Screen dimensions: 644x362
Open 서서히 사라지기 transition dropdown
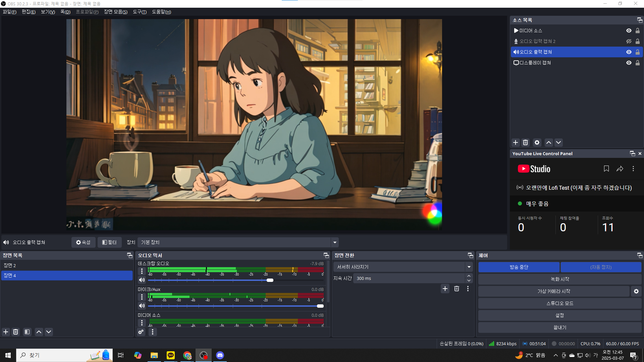469,267
